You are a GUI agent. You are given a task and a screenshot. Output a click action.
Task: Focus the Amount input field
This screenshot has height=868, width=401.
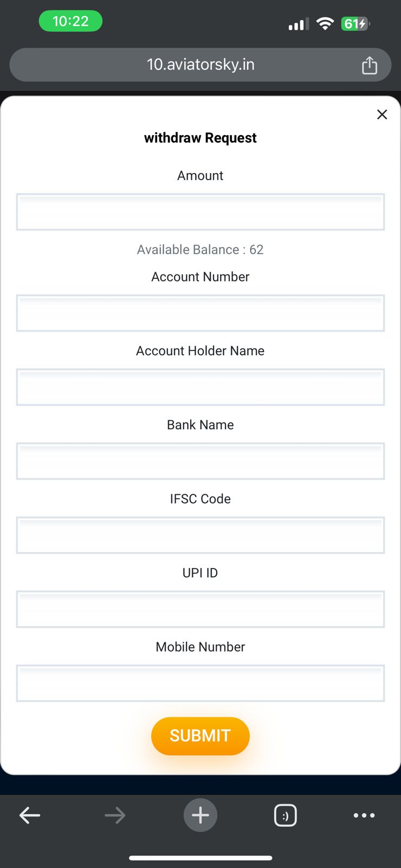click(200, 212)
